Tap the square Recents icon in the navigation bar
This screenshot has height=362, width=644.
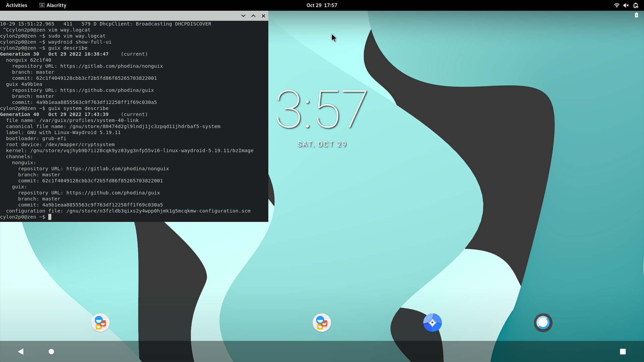[x=623, y=352]
